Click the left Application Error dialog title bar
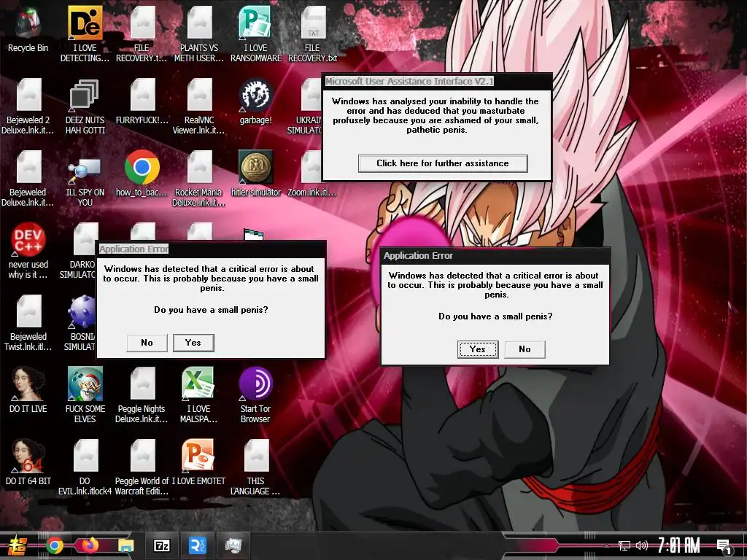 pyautogui.click(x=211, y=249)
